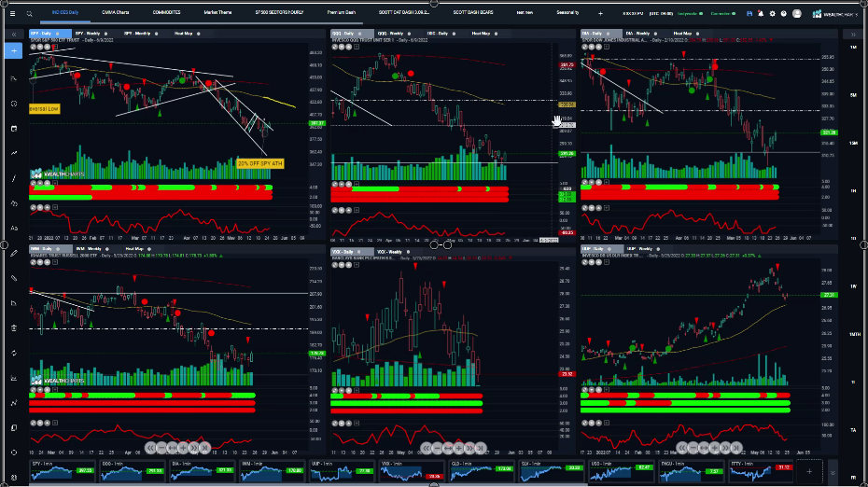Add a new mini chart tile

[809, 471]
